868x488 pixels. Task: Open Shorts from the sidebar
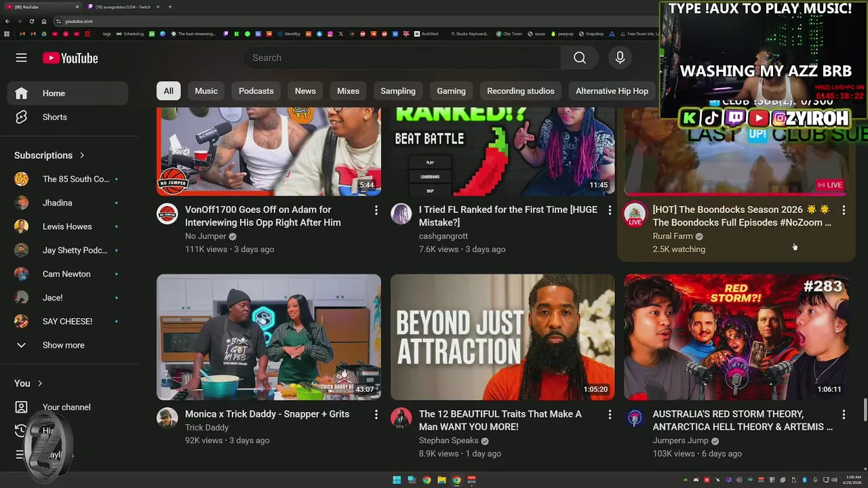coord(68,117)
